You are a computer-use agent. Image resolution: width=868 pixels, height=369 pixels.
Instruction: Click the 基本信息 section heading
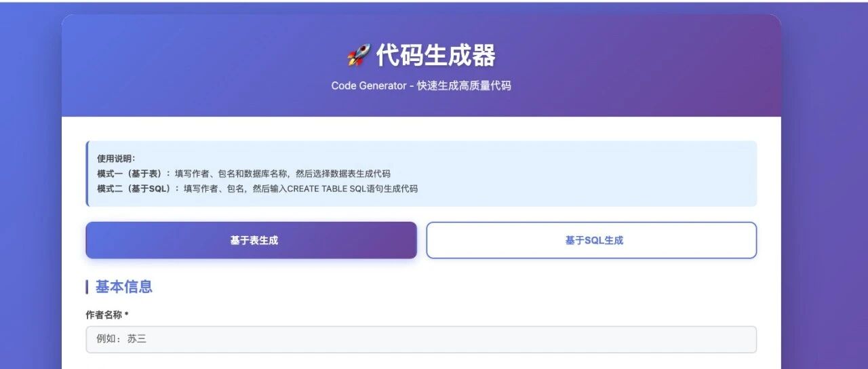point(123,287)
